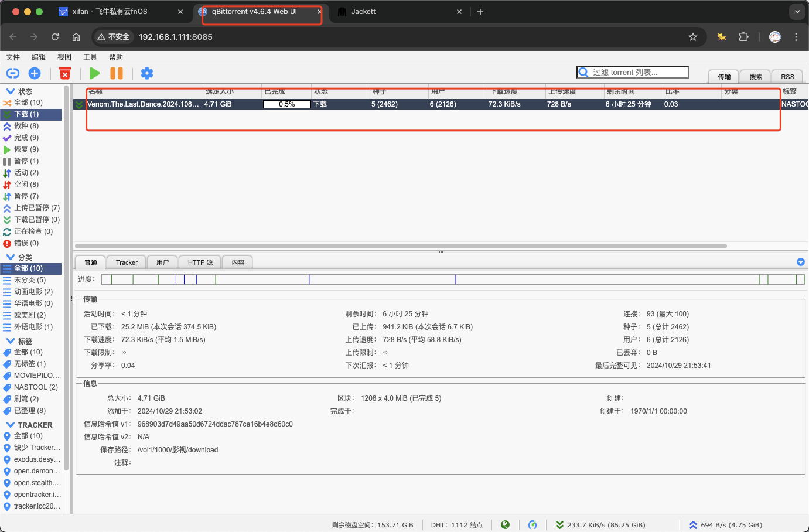Collapse the details panel with blue arrow
Image resolution: width=809 pixels, height=532 pixels.
tap(801, 262)
